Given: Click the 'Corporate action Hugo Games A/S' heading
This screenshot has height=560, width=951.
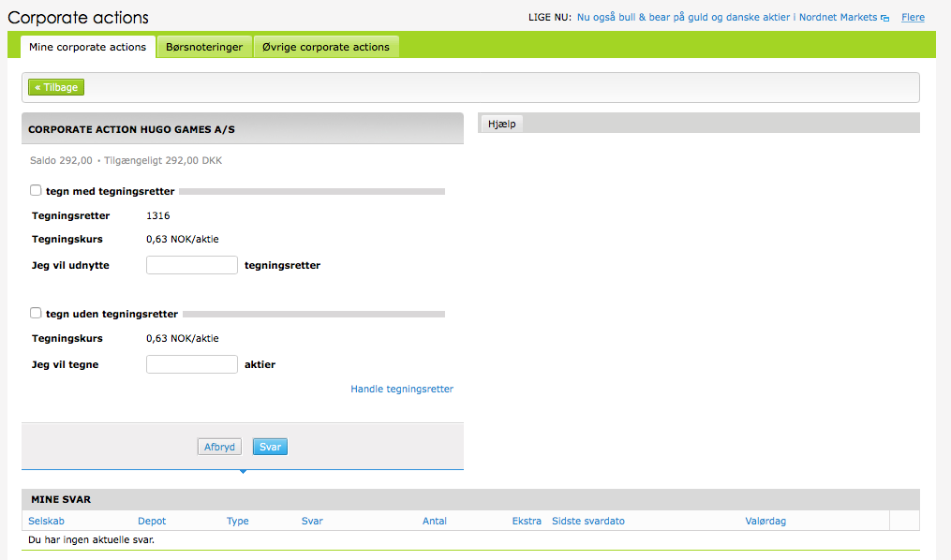Looking at the screenshot, I should click(x=131, y=129).
